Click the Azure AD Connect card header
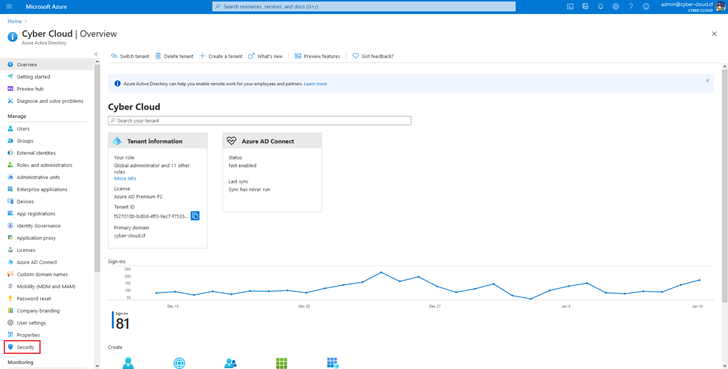Image resolution: width=728 pixels, height=369 pixels. tap(272, 141)
